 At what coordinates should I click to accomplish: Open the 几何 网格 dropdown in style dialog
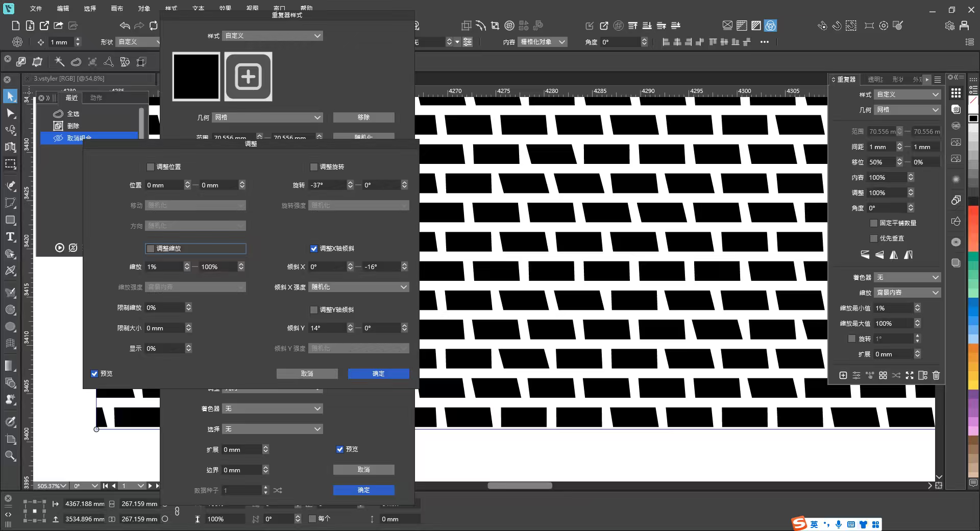pyautogui.click(x=267, y=117)
